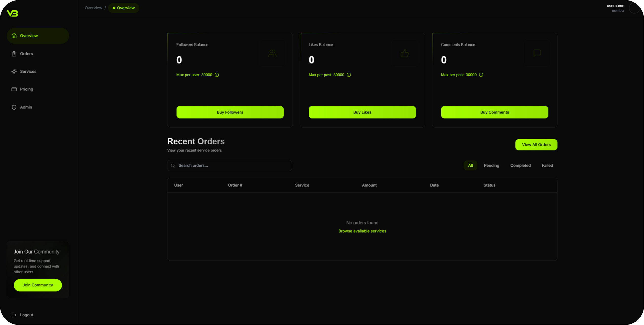Click the Buy Followers button
The image size is (644, 325).
coord(230,112)
